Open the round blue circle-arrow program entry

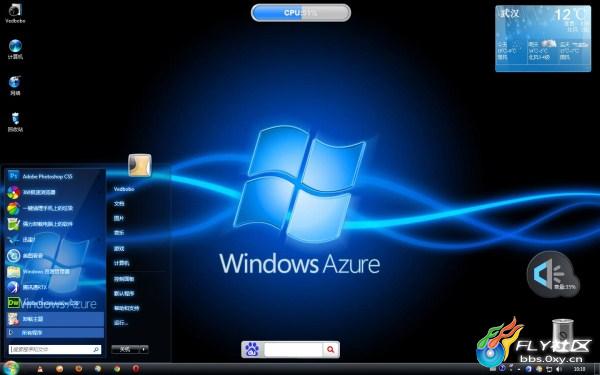pyautogui.click(x=55, y=256)
